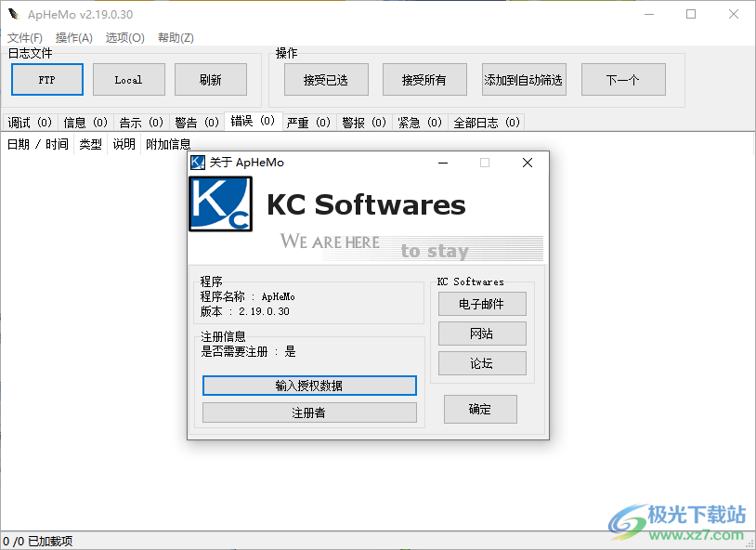Close the About ApHeMo dialog
Image resolution: width=756 pixels, height=550 pixels.
(528, 163)
